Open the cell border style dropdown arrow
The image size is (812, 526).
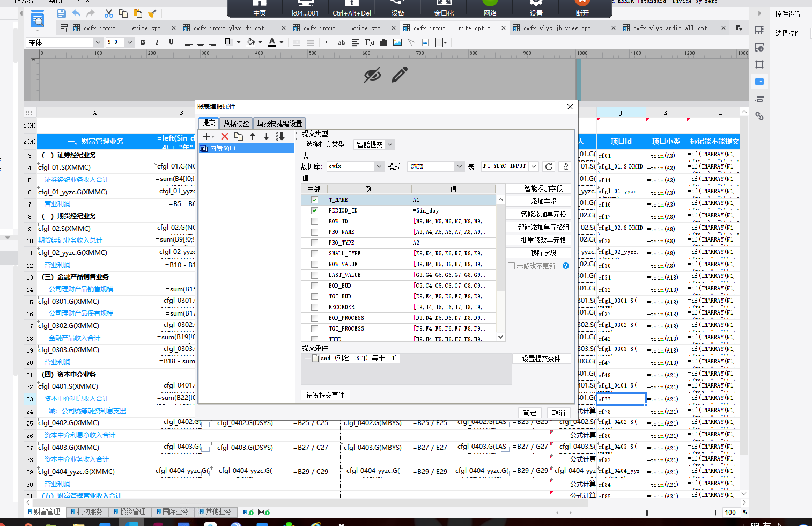(x=239, y=42)
